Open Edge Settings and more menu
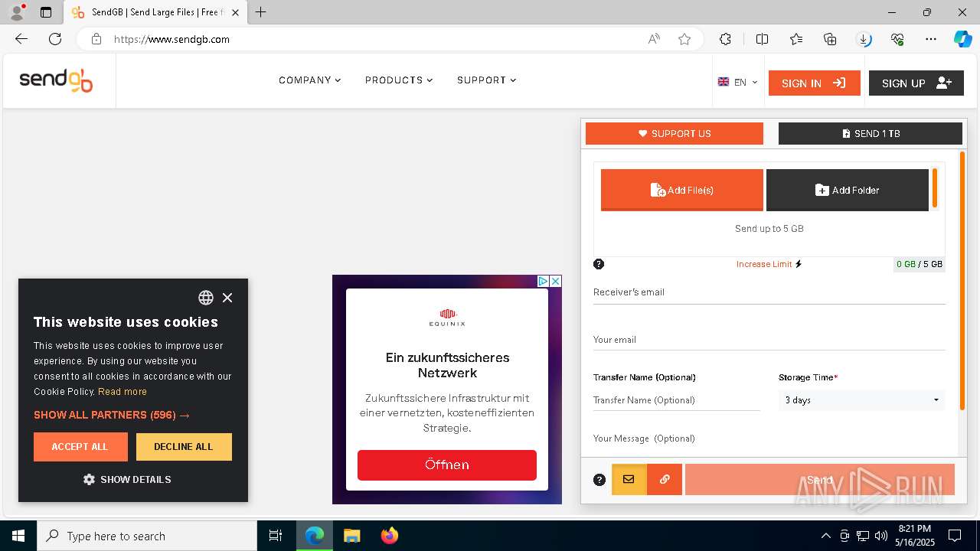This screenshot has height=551, width=980. [931, 39]
